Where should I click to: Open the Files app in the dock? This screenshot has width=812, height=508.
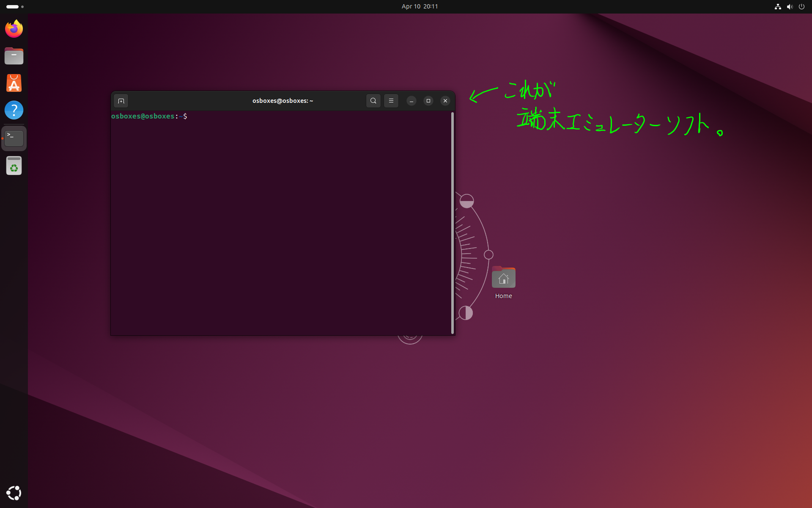14,56
